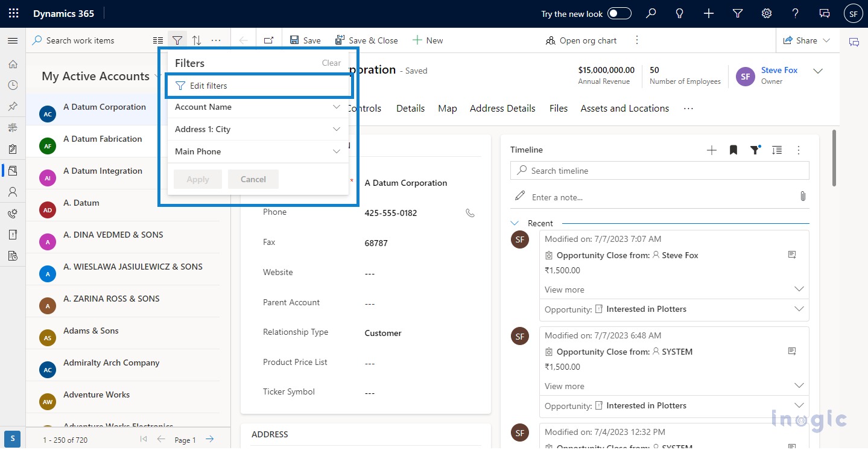This screenshot has height=450, width=868.
Task: Click the Search timeline field
Action: pyautogui.click(x=659, y=171)
